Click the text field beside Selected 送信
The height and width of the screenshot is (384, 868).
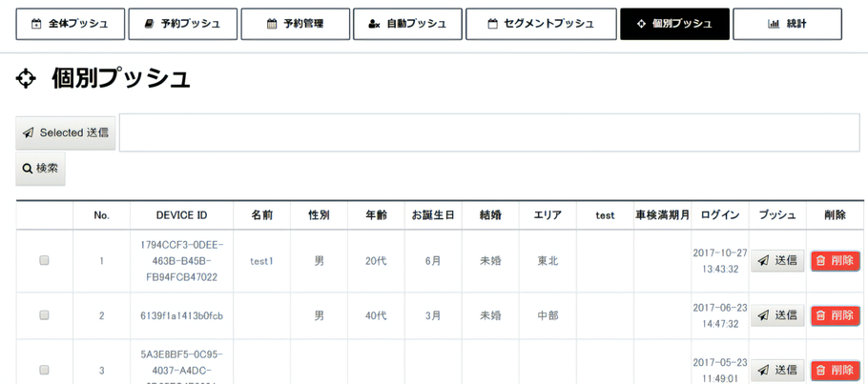tap(488, 133)
